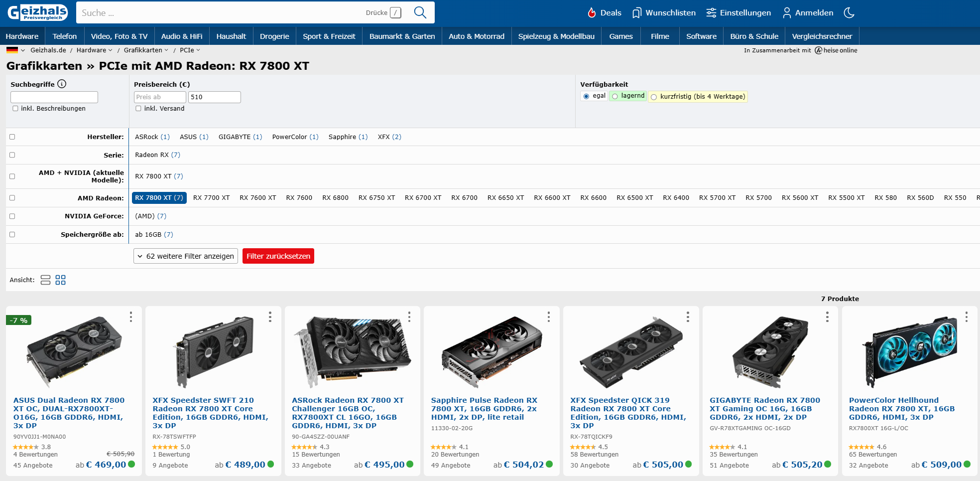Image resolution: width=980 pixels, height=481 pixels.
Task: Open three-dot menu on Sapphire Pulse card
Action: (x=549, y=317)
